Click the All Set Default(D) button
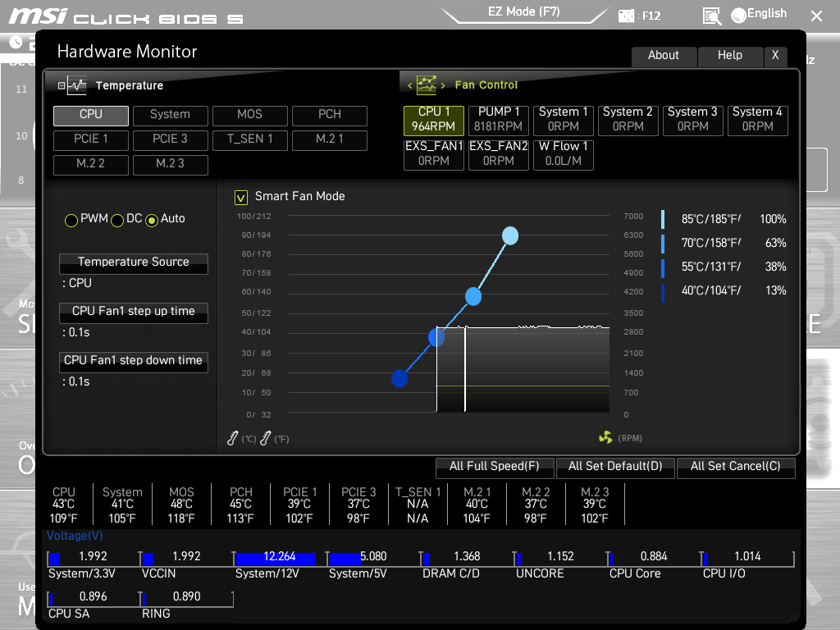Screen dimensions: 840x630 615,467
